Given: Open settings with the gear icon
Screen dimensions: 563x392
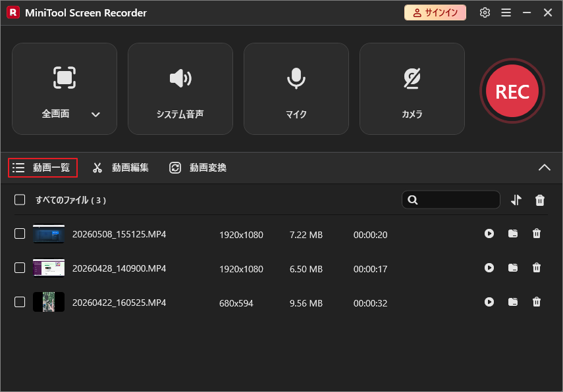Looking at the screenshot, I should click(485, 12).
